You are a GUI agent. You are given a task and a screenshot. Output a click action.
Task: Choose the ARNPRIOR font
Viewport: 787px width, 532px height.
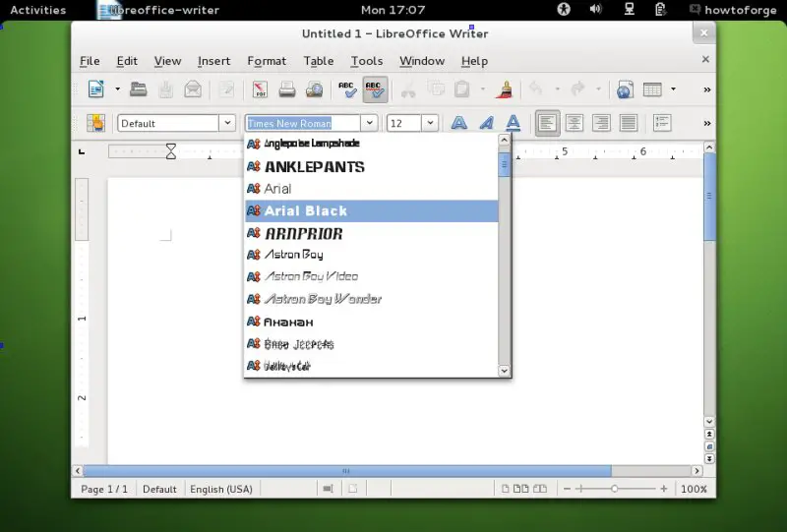pos(372,233)
